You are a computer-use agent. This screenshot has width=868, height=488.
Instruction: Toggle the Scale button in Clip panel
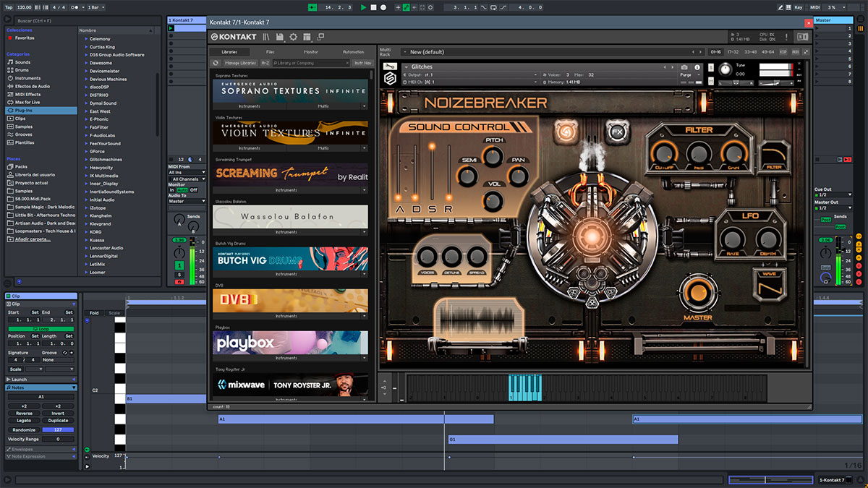tap(16, 369)
